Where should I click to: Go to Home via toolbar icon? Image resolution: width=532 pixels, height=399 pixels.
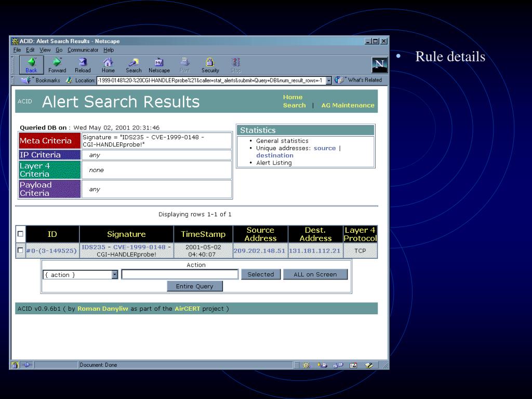pos(108,65)
